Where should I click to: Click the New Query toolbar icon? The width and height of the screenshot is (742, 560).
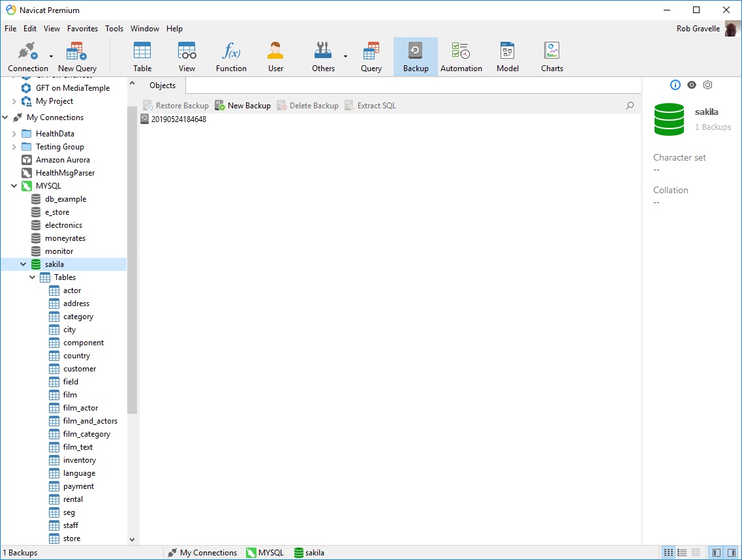[x=77, y=57]
